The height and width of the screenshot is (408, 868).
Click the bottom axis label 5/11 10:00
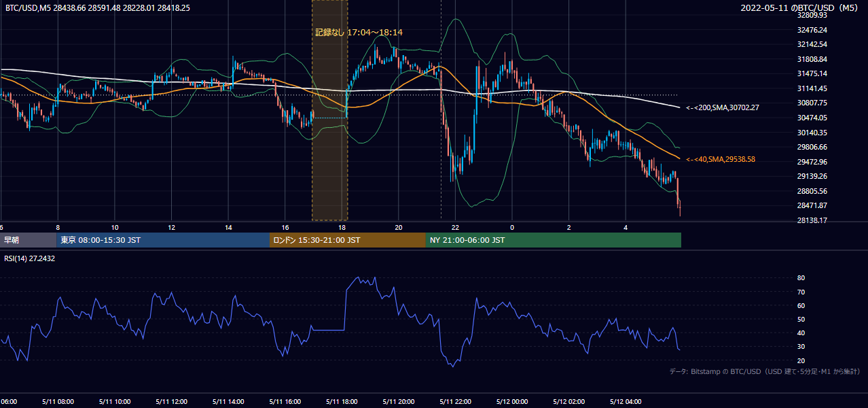click(115, 401)
